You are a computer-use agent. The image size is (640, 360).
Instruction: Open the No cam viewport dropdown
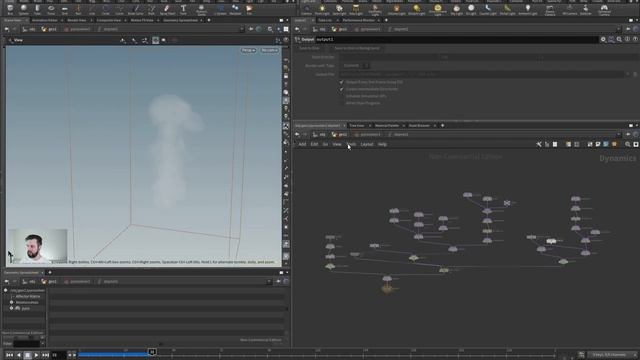(x=269, y=50)
